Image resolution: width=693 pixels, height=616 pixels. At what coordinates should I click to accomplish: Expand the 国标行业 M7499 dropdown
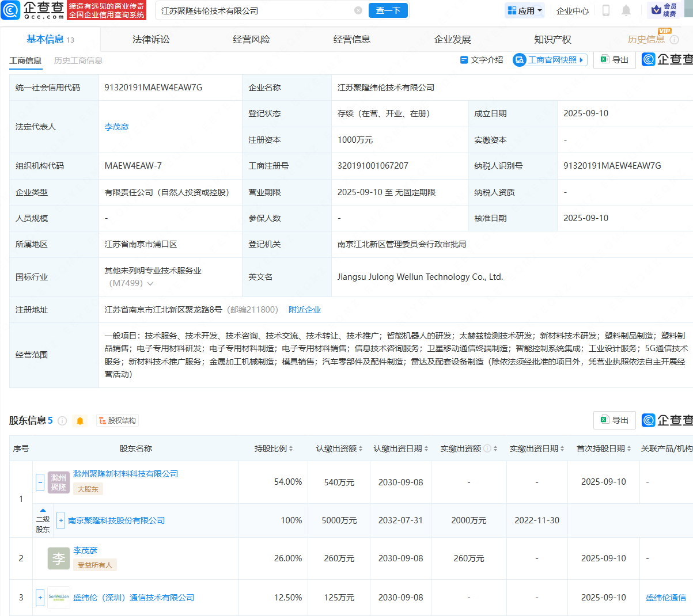(150, 284)
